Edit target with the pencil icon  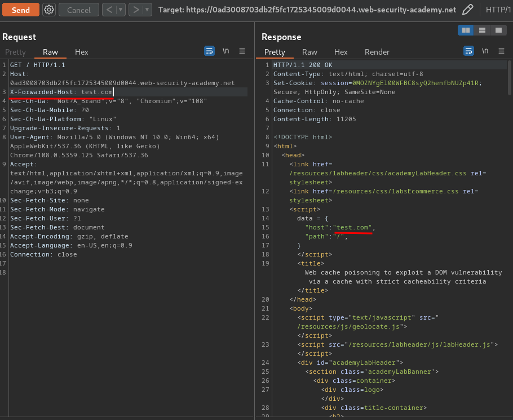(x=468, y=10)
